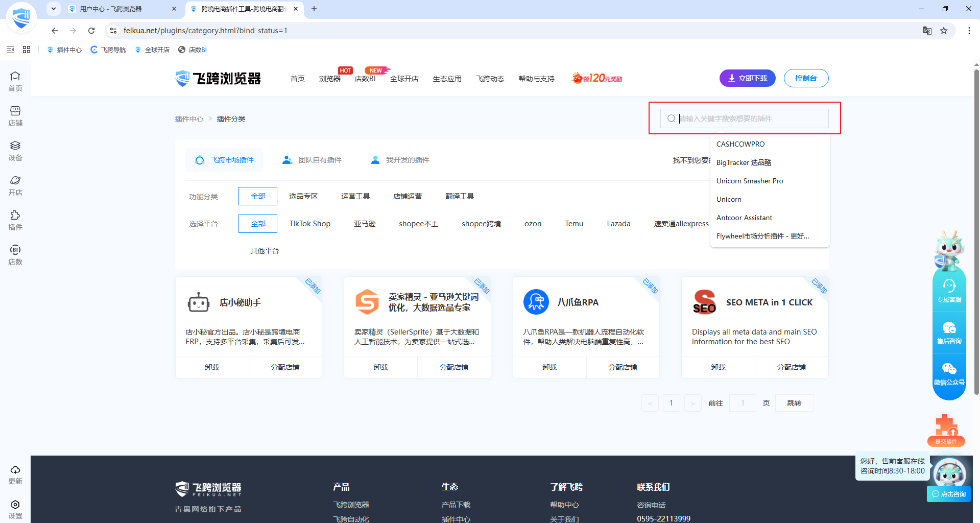This screenshot has height=523, width=980.
Task: Filter by 店铺运营 category
Action: (x=408, y=196)
